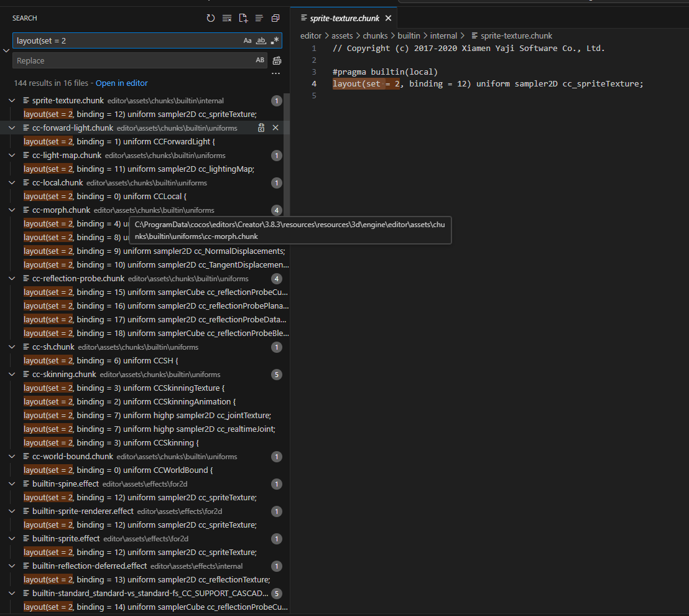Viewport: 689px width, 616px height.
Task: Collapse builtin-spine.effect results
Action: [12, 483]
